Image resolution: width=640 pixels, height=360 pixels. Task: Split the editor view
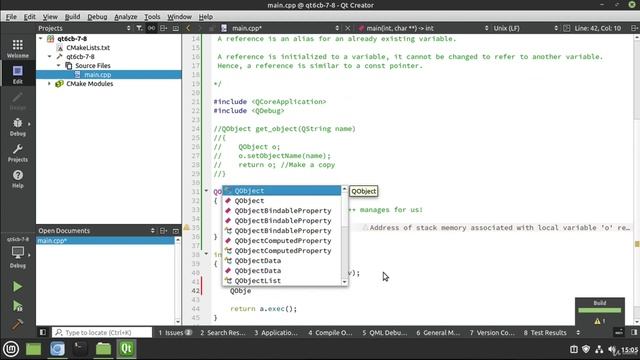click(634, 28)
